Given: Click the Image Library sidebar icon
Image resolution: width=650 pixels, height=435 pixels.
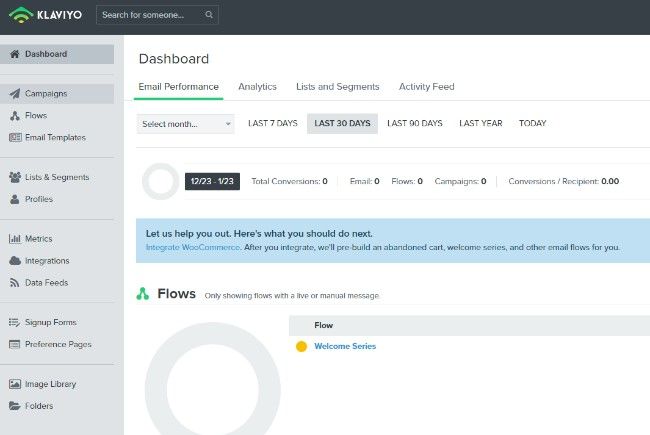Looking at the screenshot, I should tap(15, 384).
